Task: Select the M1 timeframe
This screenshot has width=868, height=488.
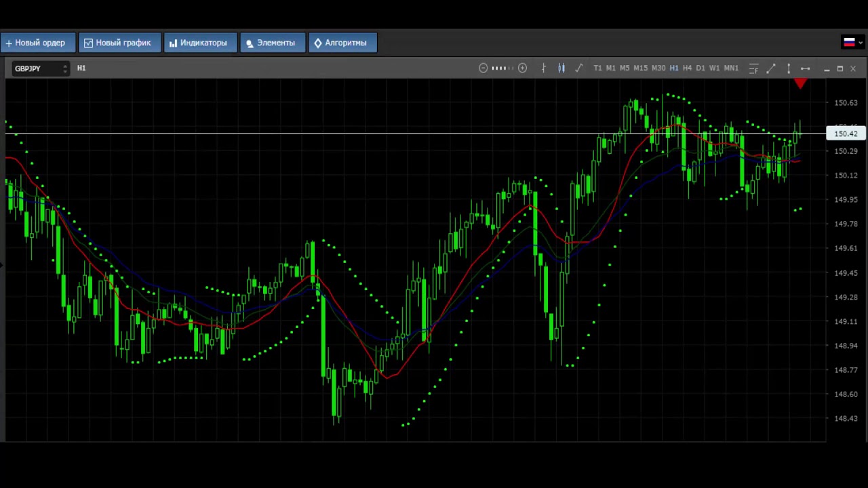Action: (x=611, y=68)
